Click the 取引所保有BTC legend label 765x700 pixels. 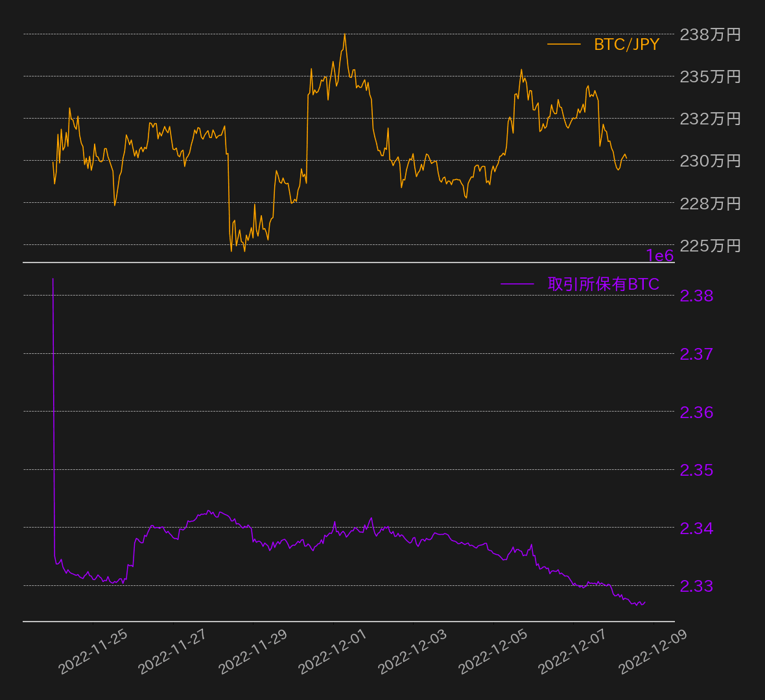click(x=603, y=284)
